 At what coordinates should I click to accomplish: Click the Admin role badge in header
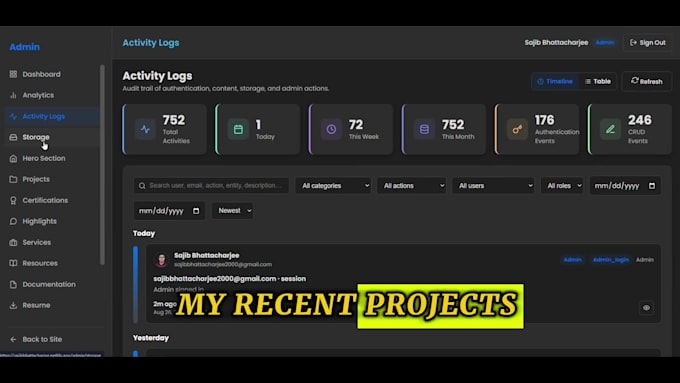coord(605,43)
